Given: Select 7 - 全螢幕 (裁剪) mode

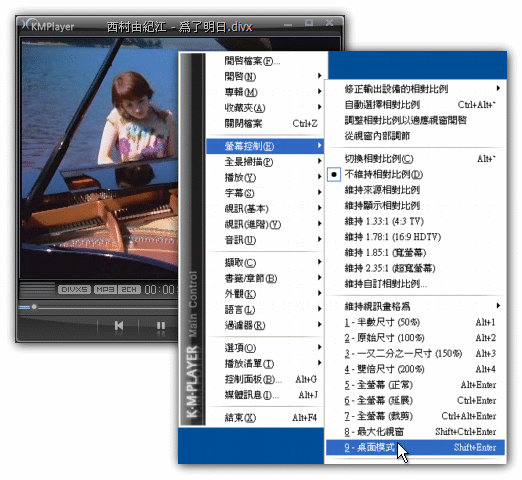Looking at the screenshot, I should click(415, 416).
